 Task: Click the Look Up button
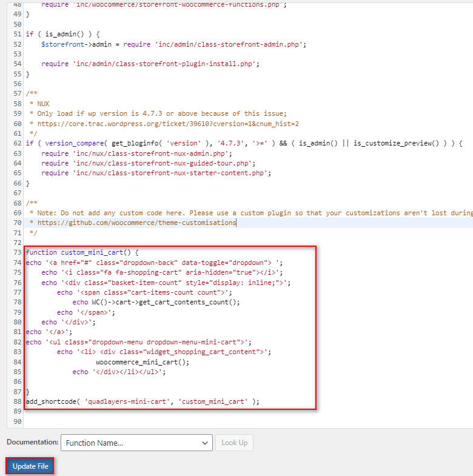click(234, 443)
